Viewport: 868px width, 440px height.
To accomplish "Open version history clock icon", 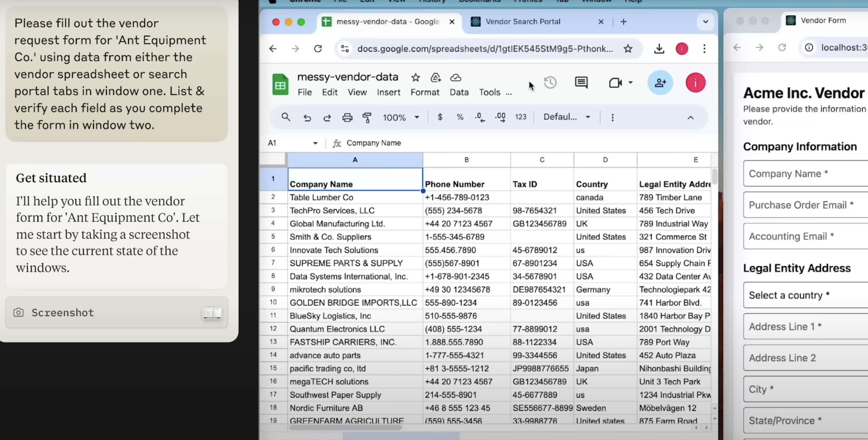I will (550, 83).
